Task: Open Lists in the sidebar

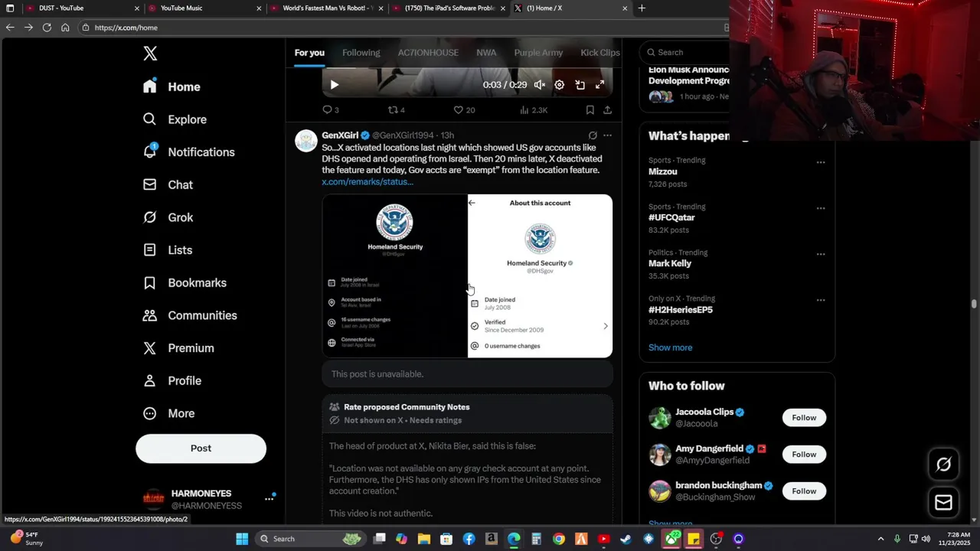Action: 168,250
